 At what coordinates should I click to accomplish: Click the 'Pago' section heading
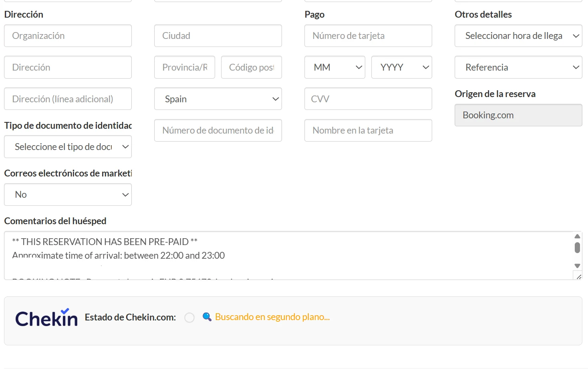coord(314,14)
